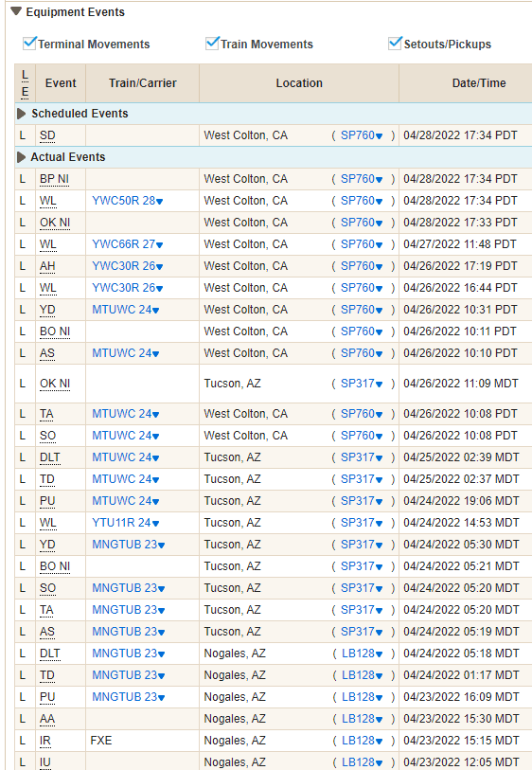Collapse the Equipment Events section triangle
This screenshot has width=532, height=770.
click(16, 11)
